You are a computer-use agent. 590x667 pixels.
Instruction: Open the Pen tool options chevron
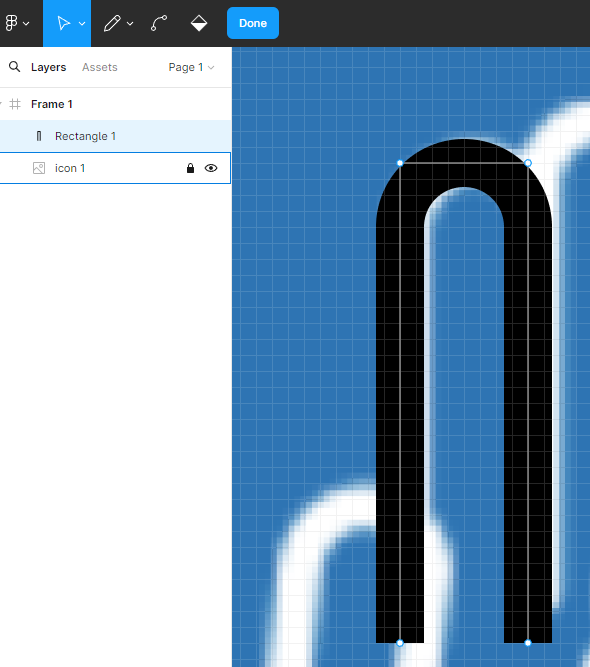[130, 24]
